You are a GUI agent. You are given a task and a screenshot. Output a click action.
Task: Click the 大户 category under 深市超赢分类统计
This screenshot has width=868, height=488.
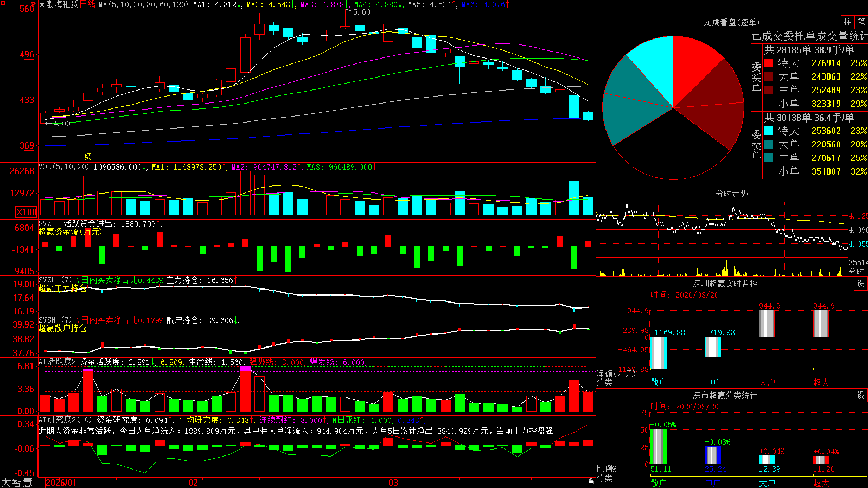(767, 483)
